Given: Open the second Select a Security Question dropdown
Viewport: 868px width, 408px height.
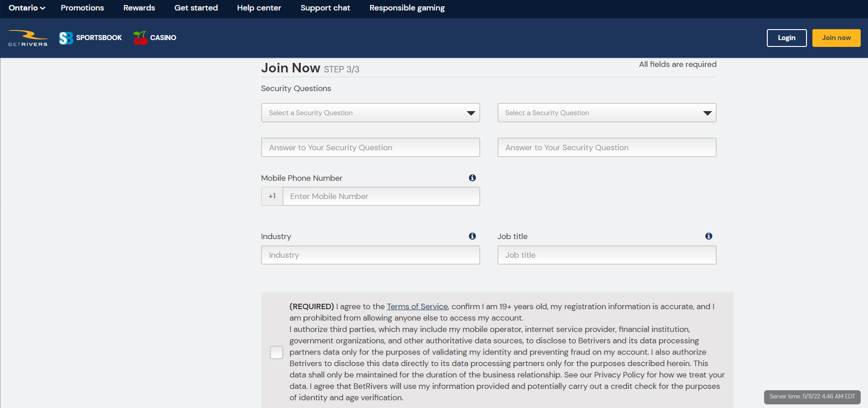Looking at the screenshot, I should pos(607,113).
